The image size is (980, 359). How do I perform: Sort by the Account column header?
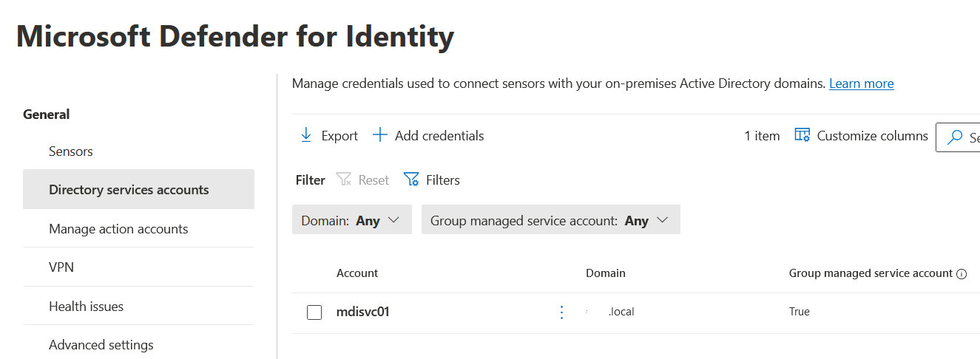coord(357,273)
